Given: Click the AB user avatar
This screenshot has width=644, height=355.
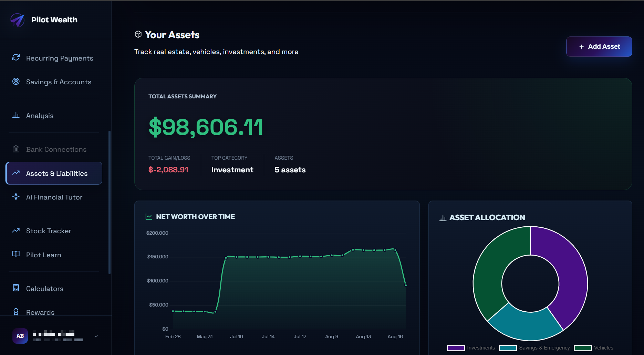Looking at the screenshot, I should pos(20,336).
